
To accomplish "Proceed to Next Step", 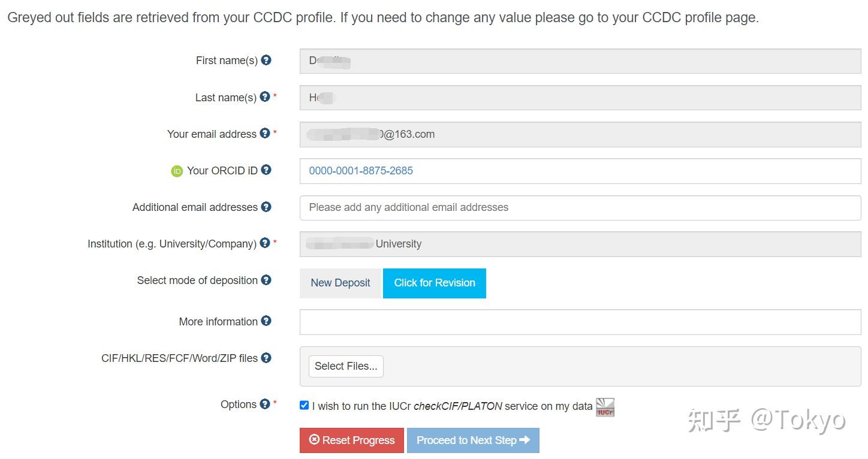I will point(473,440).
